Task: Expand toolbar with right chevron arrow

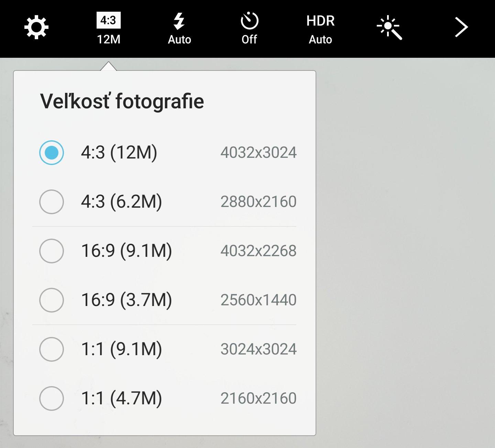Action: click(461, 28)
